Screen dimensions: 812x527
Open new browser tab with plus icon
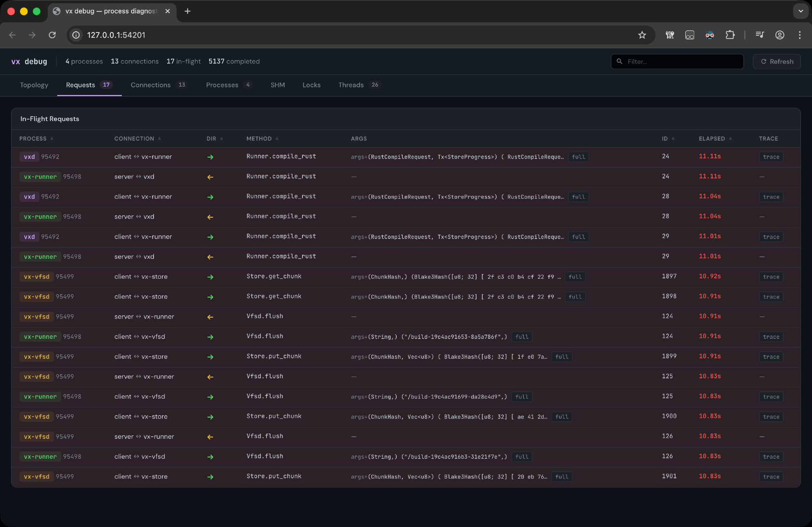click(x=187, y=11)
